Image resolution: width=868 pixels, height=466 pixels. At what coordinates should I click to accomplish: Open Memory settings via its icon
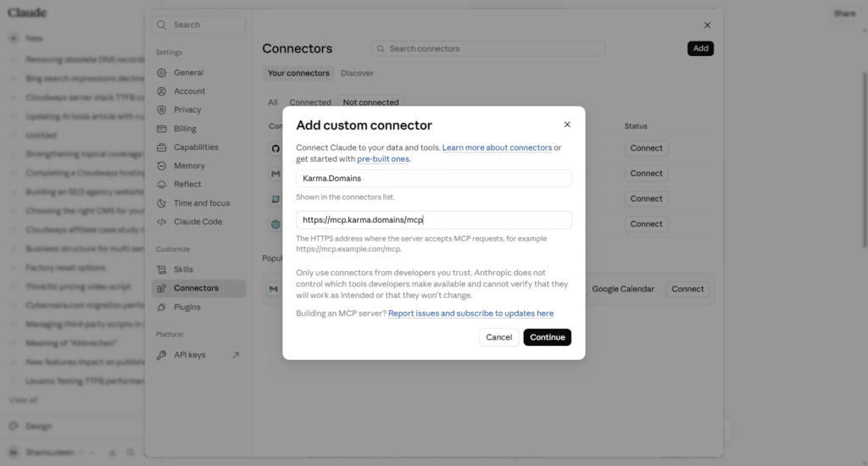(162, 165)
